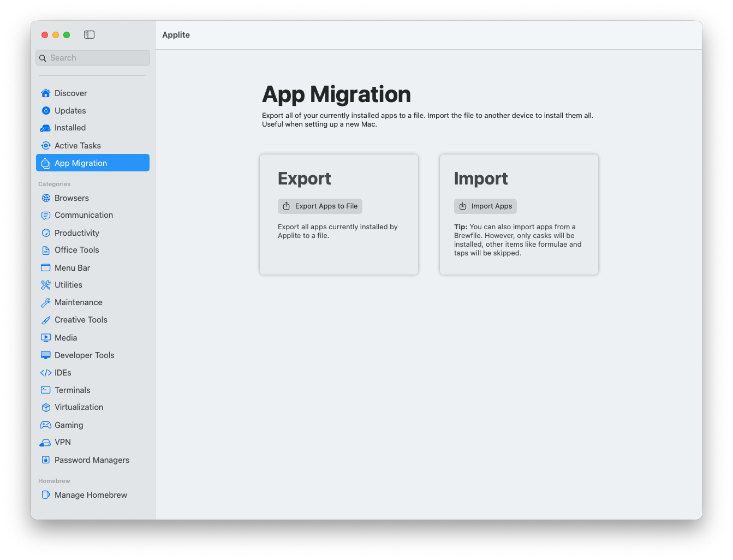Image resolution: width=733 pixels, height=560 pixels.
Task: Browse the Gaming category
Action: [93, 425]
